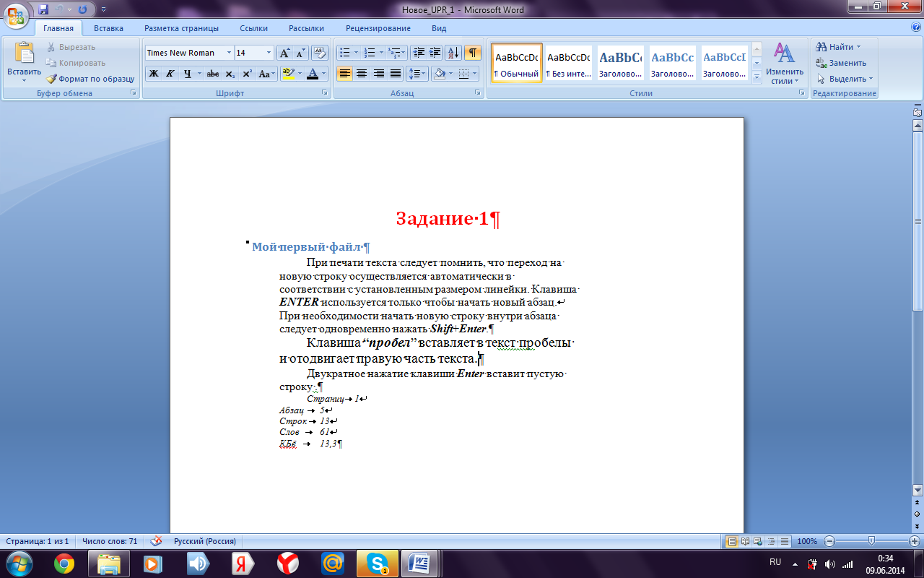Increase paragraph indent
The height and width of the screenshot is (578, 924).
pyautogui.click(x=435, y=53)
